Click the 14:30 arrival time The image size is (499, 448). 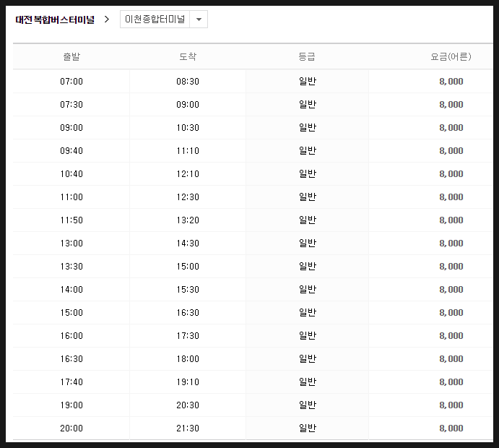[x=188, y=244]
